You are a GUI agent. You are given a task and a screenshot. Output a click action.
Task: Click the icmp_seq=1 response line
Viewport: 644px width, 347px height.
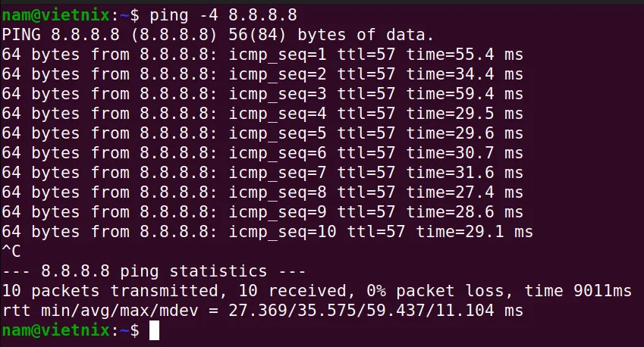tap(262, 55)
